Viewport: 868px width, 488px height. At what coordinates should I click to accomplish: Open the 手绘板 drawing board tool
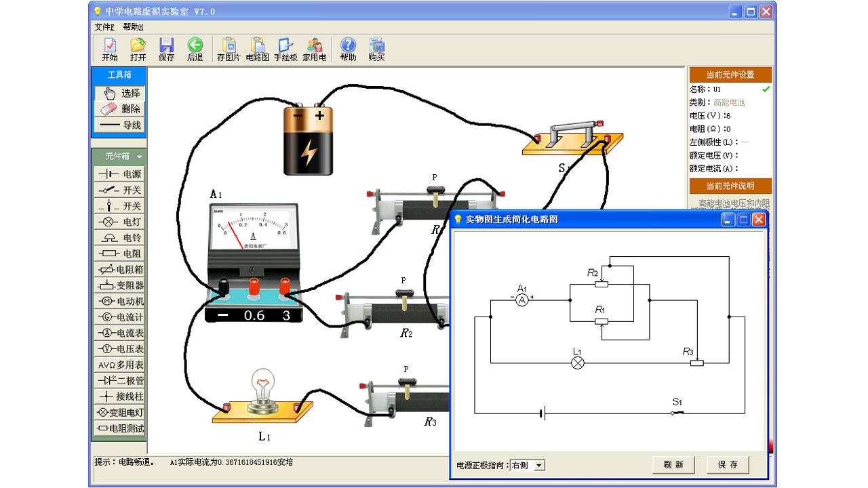point(285,49)
